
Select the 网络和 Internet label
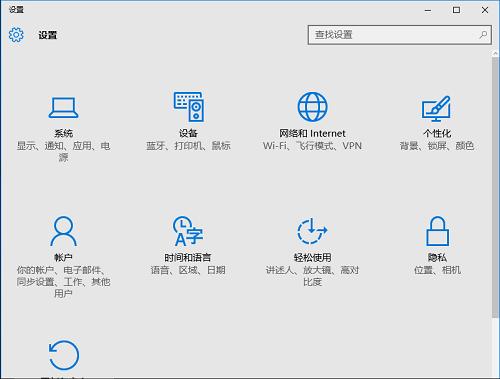(x=312, y=133)
